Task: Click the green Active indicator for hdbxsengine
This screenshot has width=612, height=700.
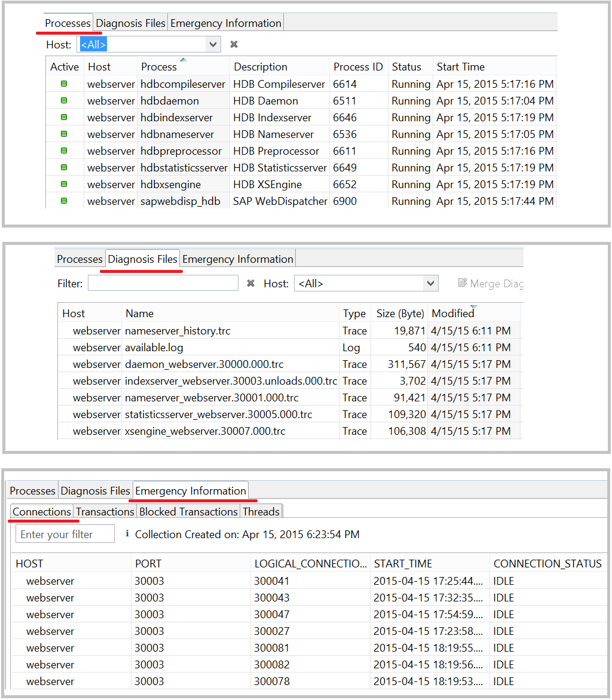Action: click(65, 185)
